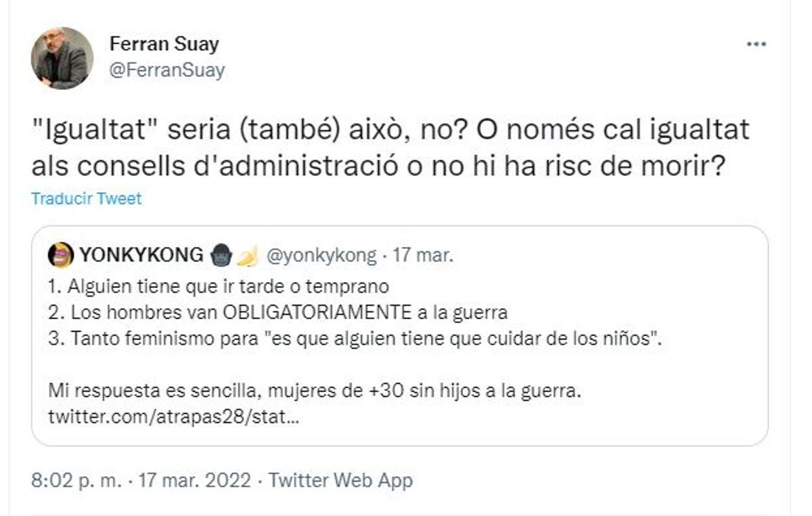Screen dimensions: 812x516
Task: Click the Ferran Suay display name
Action: point(165,45)
